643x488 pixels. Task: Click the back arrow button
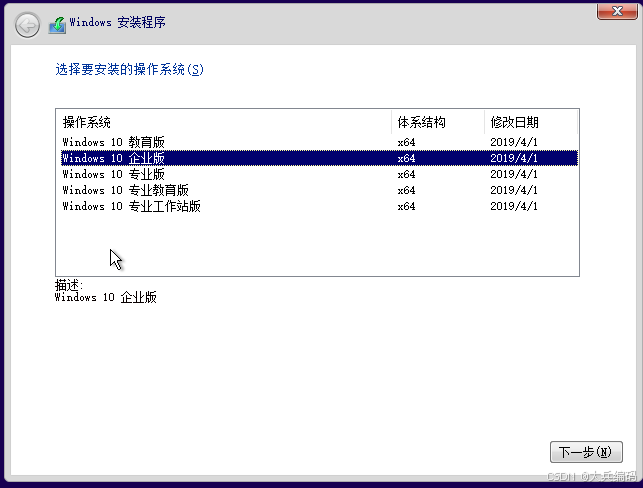coord(27,25)
